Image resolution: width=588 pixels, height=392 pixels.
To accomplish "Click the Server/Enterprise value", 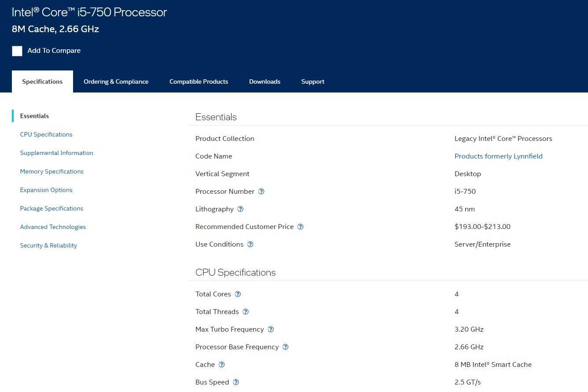I will [x=482, y=244].
